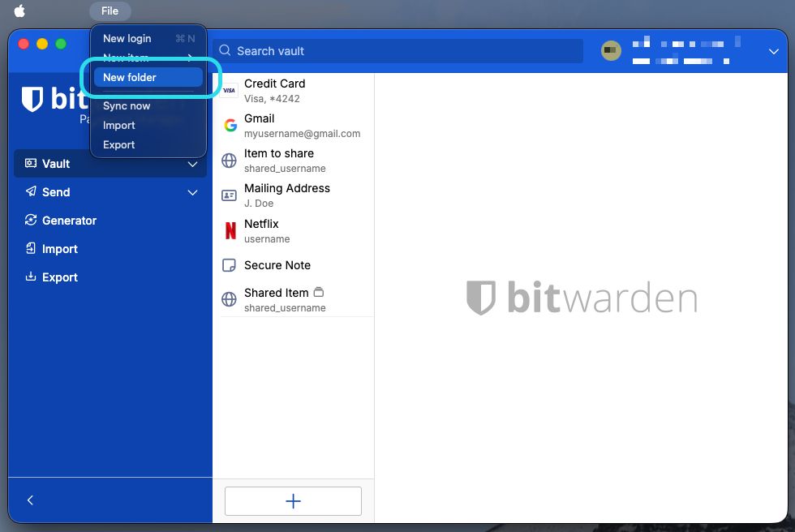Click the user avatar in the title bar
The height and width of the screenshot is (532, 795).
[611, 50]
